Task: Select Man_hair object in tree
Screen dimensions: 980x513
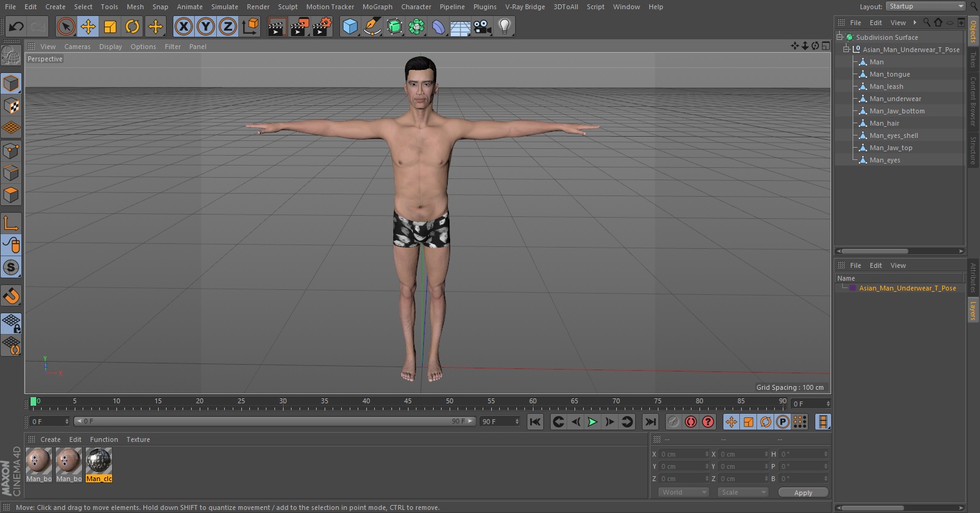Action: [884, 123]
